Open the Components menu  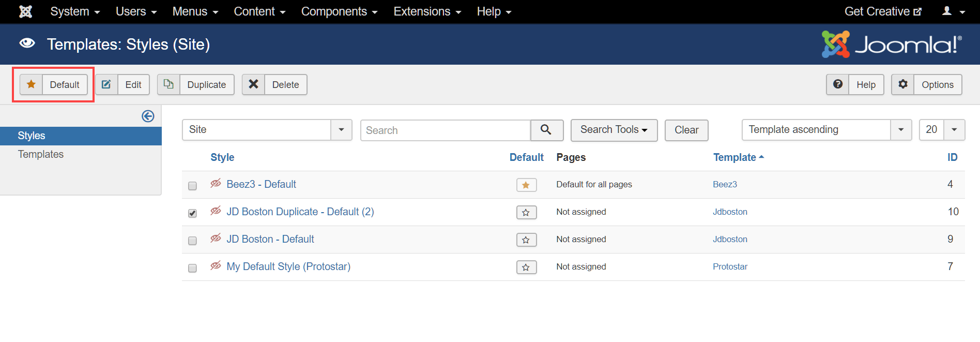pyautogui.click(x=339, y=11)
